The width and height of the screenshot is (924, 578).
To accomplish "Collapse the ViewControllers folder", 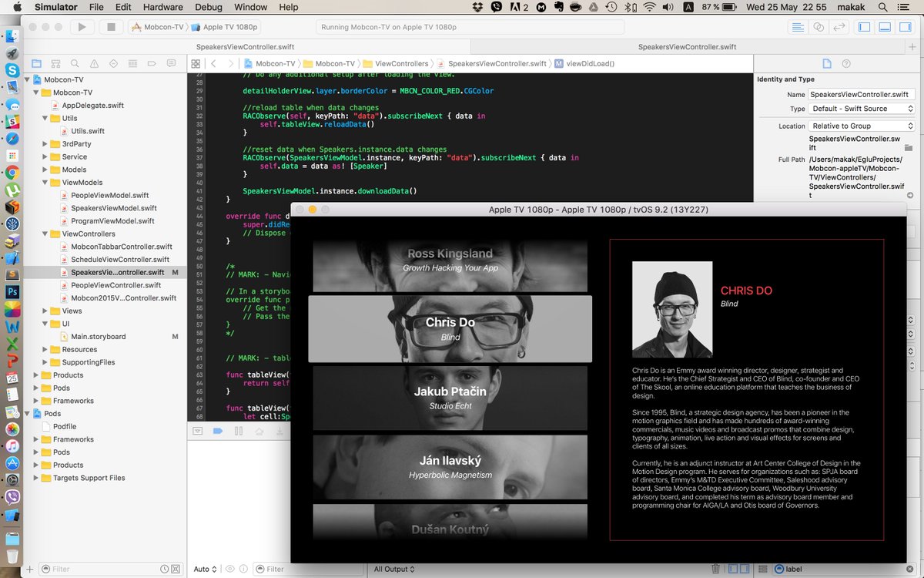I will pos(45,234).
